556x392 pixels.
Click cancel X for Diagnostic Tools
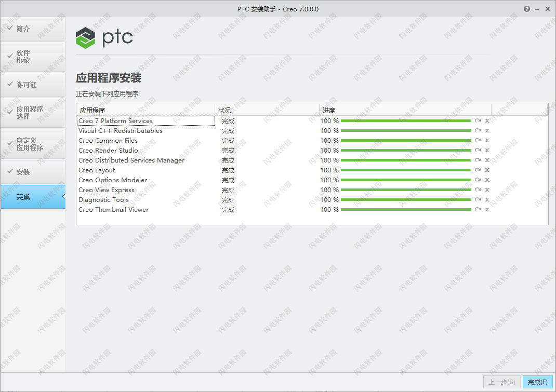coord(487,200)
